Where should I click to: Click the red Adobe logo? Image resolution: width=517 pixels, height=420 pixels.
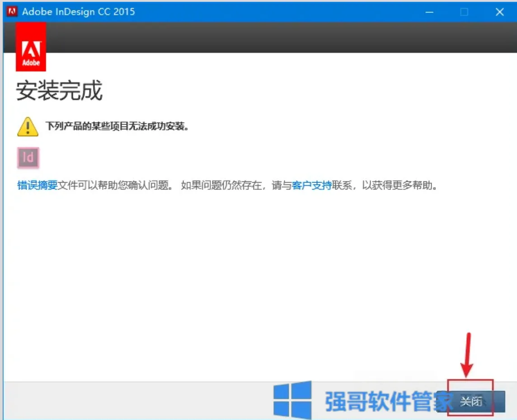click(31, 47)
